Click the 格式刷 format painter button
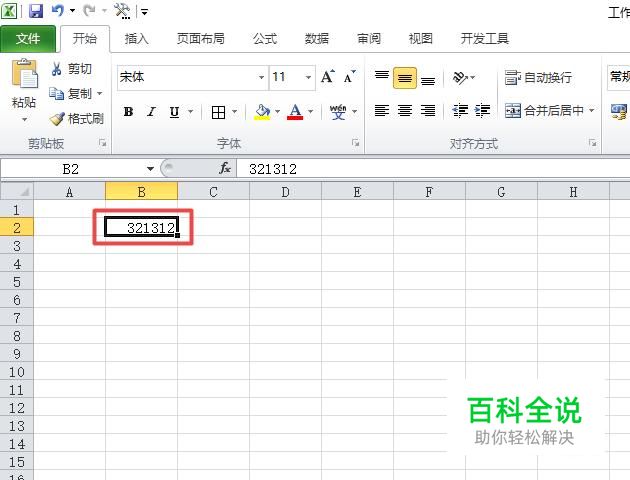The height and width of the screenshot is (480, 630). pos(76,118)
